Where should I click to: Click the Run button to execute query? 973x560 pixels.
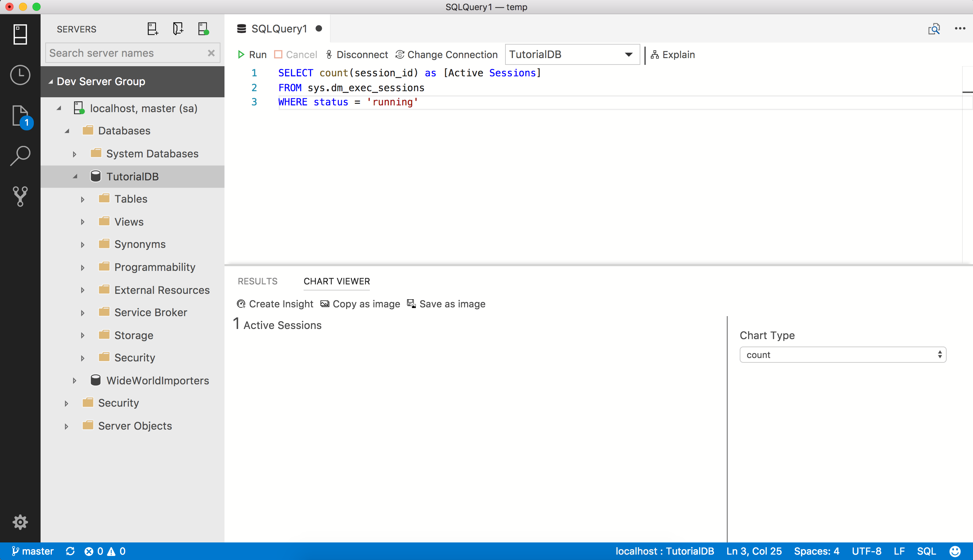pos(253,55)
